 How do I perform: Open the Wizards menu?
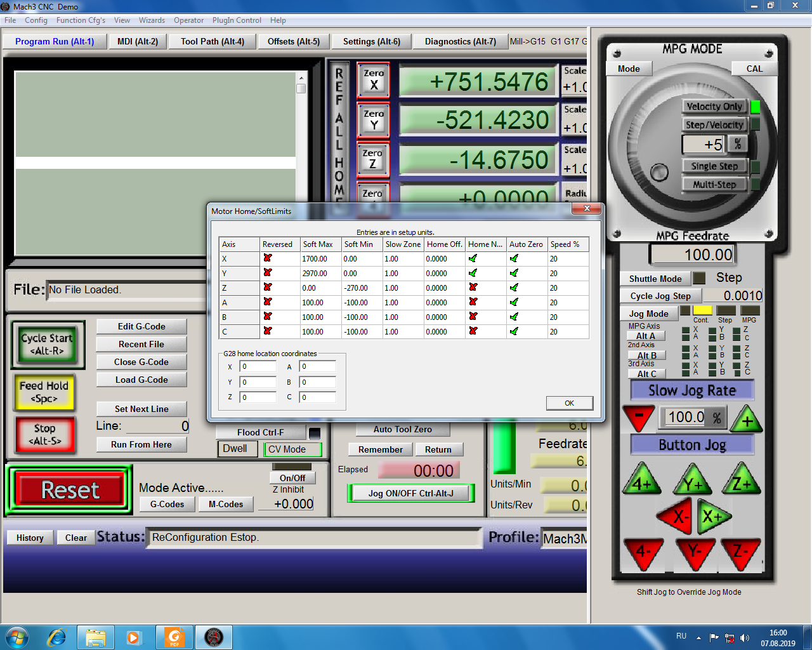tap(152, 20)
